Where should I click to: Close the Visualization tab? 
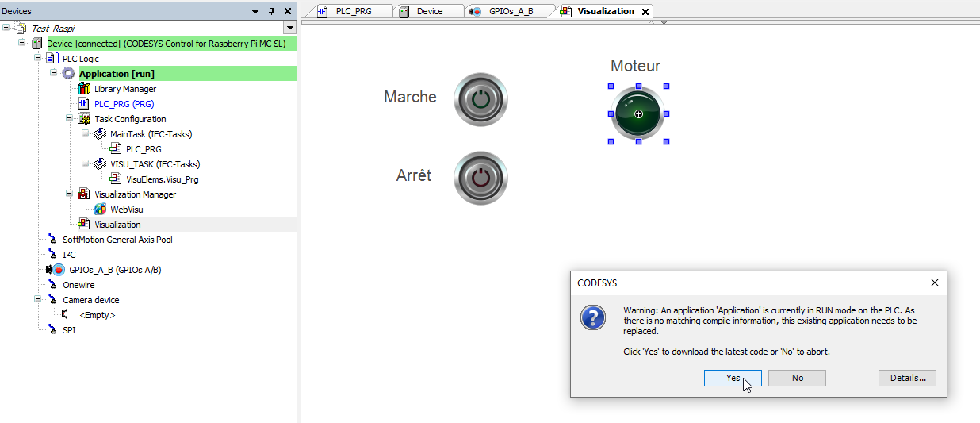[645, 11]
